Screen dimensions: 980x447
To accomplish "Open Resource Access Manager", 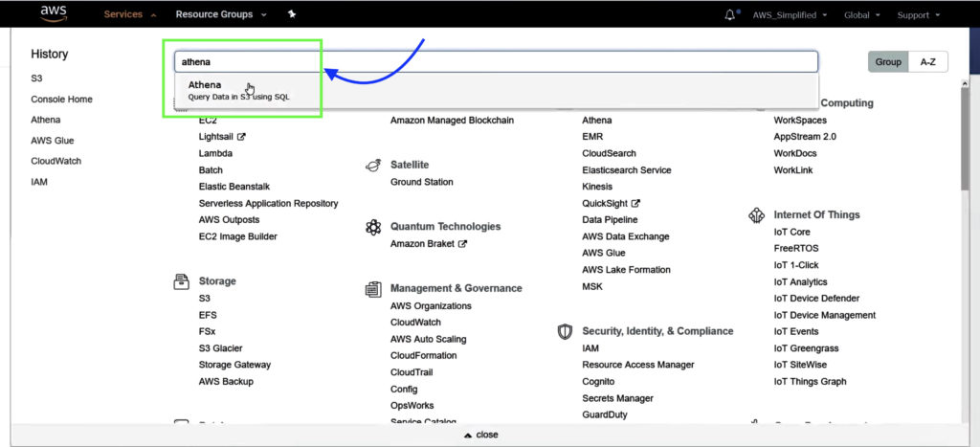I will tap(638, 365).
